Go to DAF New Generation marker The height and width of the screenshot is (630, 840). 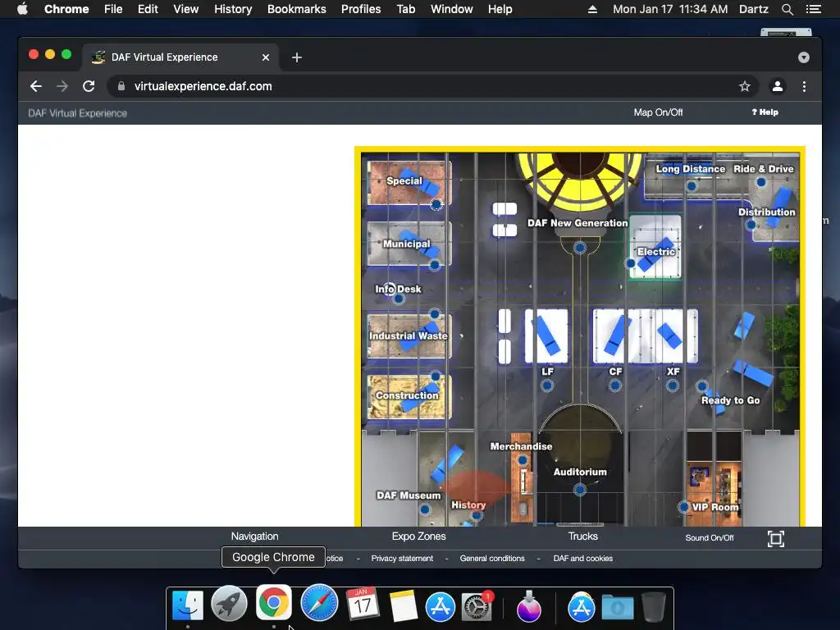click(580, 248)
